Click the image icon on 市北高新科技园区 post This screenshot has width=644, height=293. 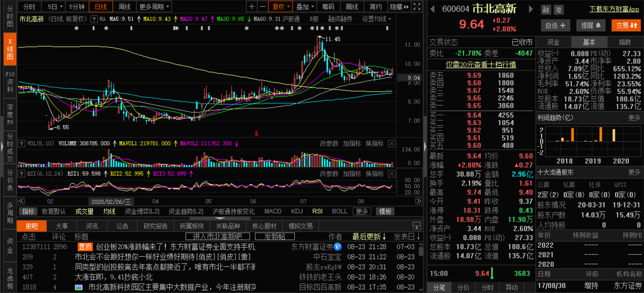point(79,287)
